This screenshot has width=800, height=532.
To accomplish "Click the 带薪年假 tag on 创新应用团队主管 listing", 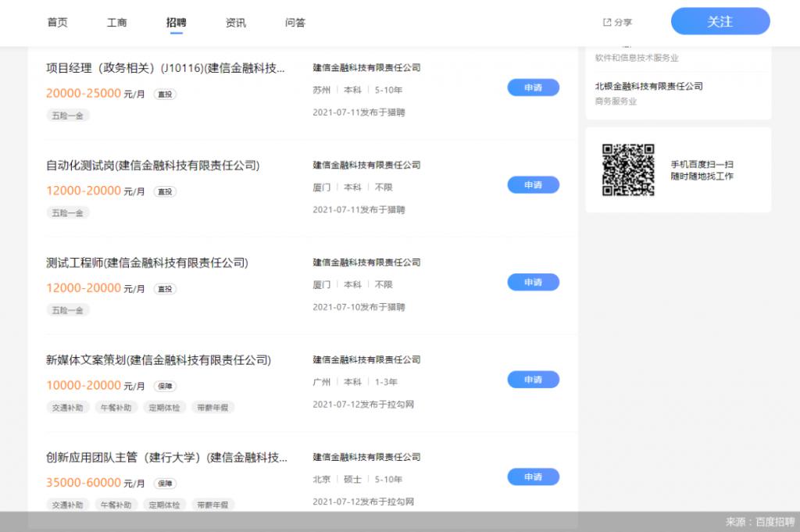I will (x=212, y=505).
